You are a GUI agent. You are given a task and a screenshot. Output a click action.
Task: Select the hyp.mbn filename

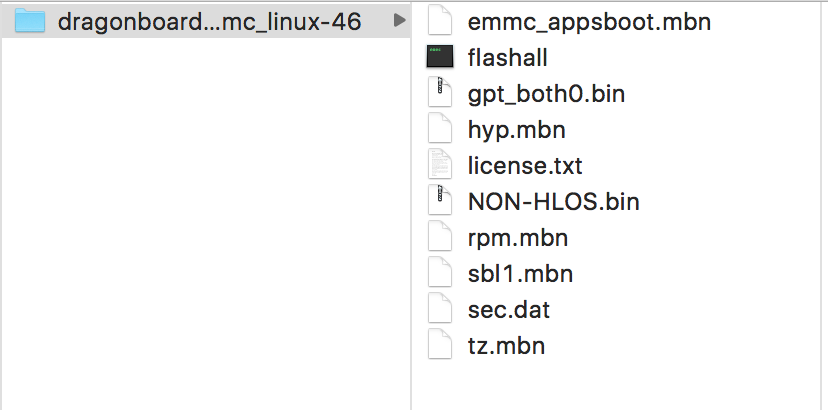pyautogui.click(x=518, y=129)
